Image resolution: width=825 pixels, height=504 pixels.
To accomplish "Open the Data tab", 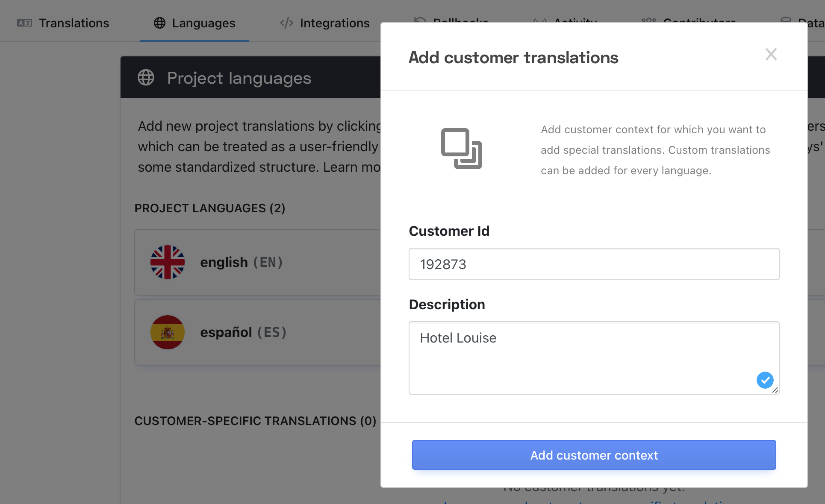I will 803,22.
